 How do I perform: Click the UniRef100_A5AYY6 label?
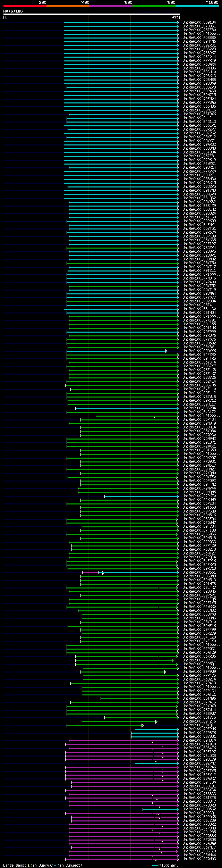pos(199,351)
